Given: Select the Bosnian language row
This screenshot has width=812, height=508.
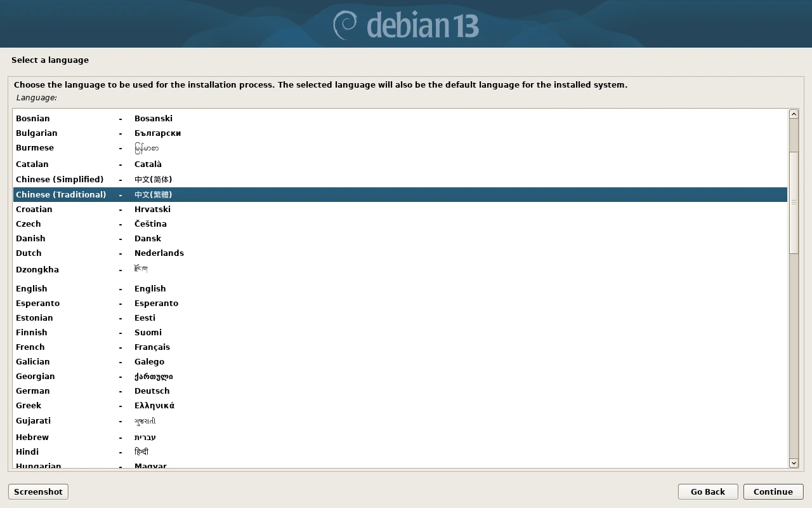Looking at the screenshot, I should [33, 118].
